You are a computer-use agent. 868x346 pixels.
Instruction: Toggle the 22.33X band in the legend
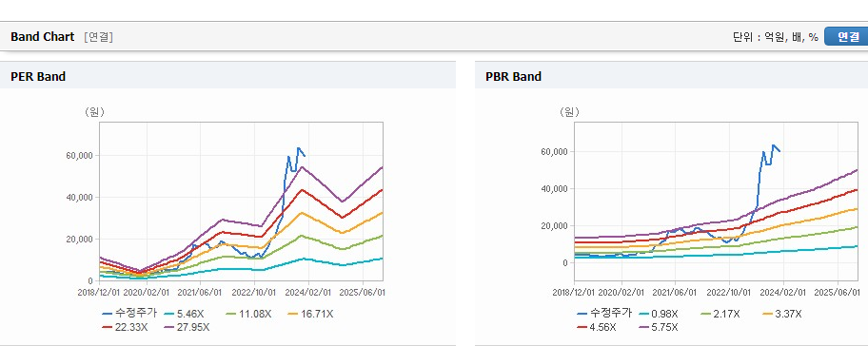pos(125,327)
